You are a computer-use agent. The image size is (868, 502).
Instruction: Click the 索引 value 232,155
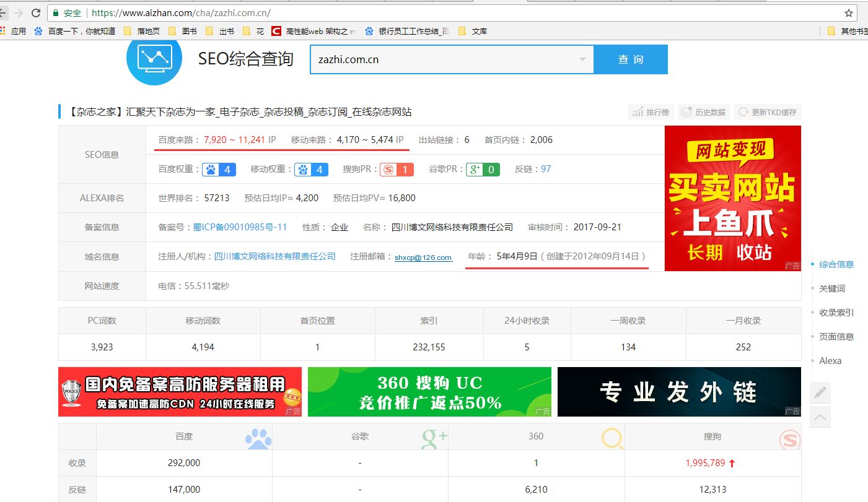429,347
